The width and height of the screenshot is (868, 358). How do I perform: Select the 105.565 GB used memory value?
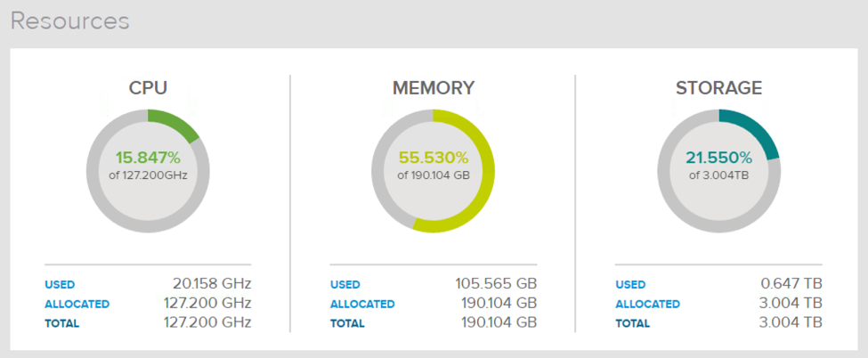click(492, 284)
